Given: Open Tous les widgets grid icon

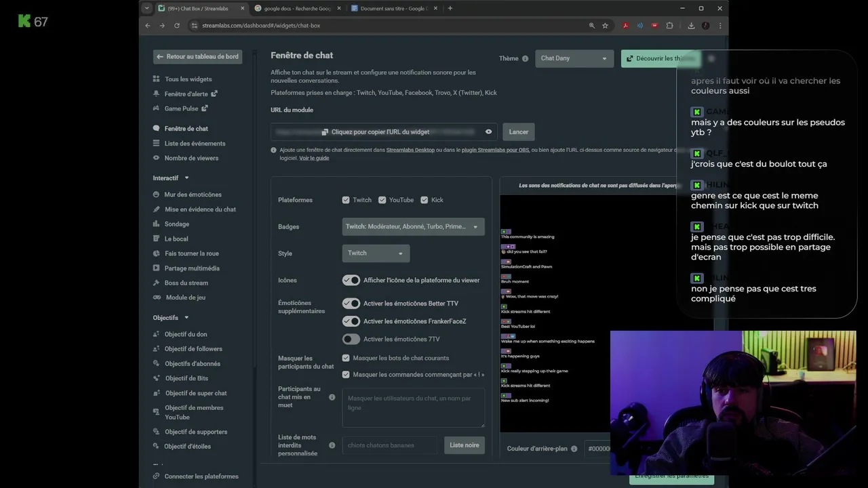Looking at the screenshot, I should 157,79.
